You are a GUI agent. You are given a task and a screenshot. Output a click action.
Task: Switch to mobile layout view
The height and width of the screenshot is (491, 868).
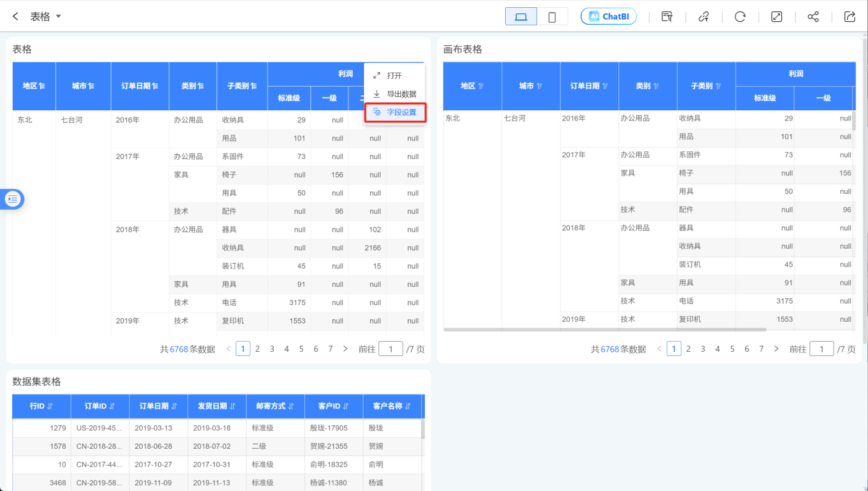pyautogui.click(x=552, y=17)
